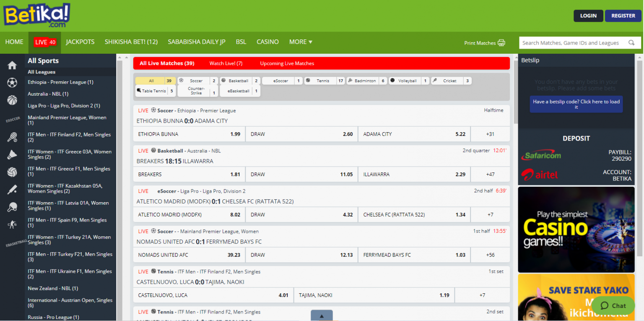Open the JACKPOTS menu item
644x321 pixels.
click(x=80, y=42)
